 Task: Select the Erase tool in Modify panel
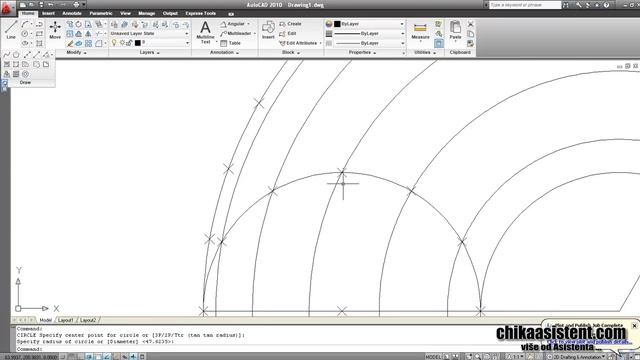pyautogui.click(x=70, y=43)
